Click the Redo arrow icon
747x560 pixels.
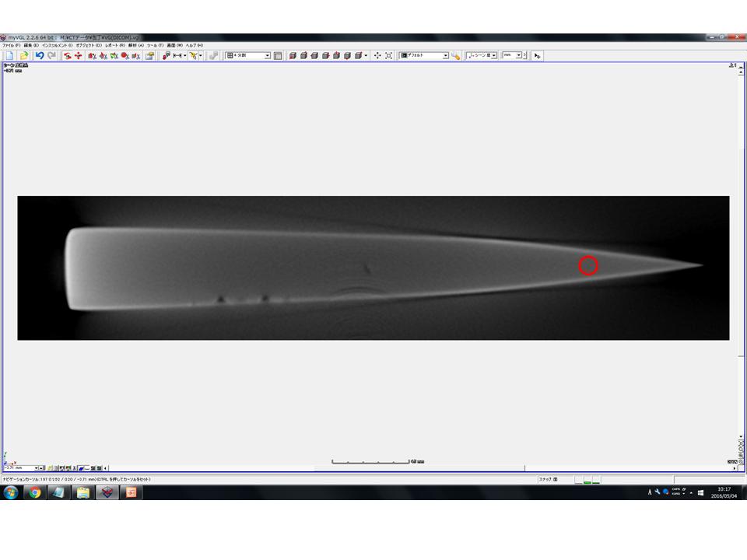coord(51,56)
